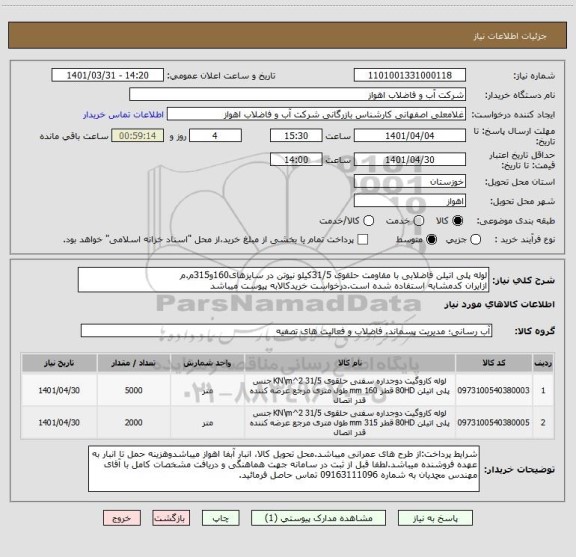The height and width of the screenshot is (557, 576).
Task: Click page header جزئیات اطلاعات نیاز
Action: pos(510,36)
